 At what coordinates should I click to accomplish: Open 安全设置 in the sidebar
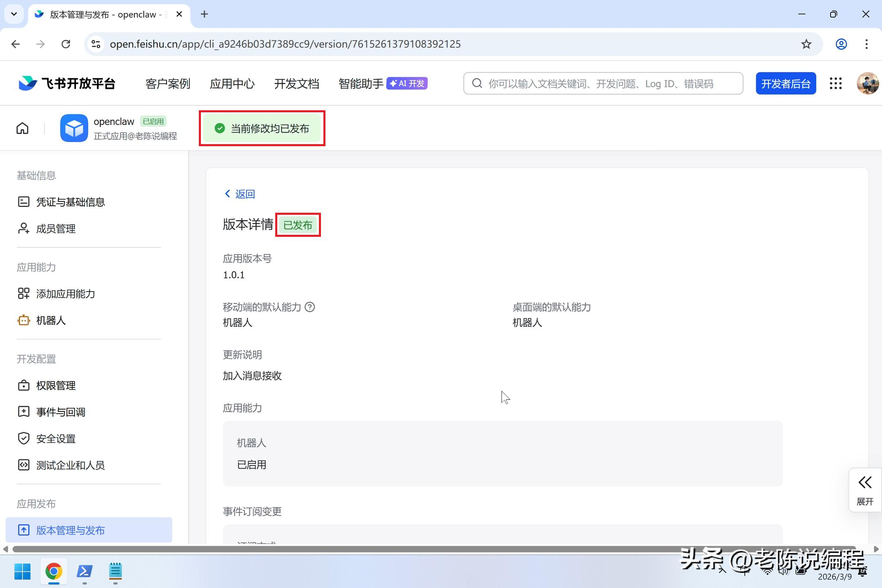56,439
